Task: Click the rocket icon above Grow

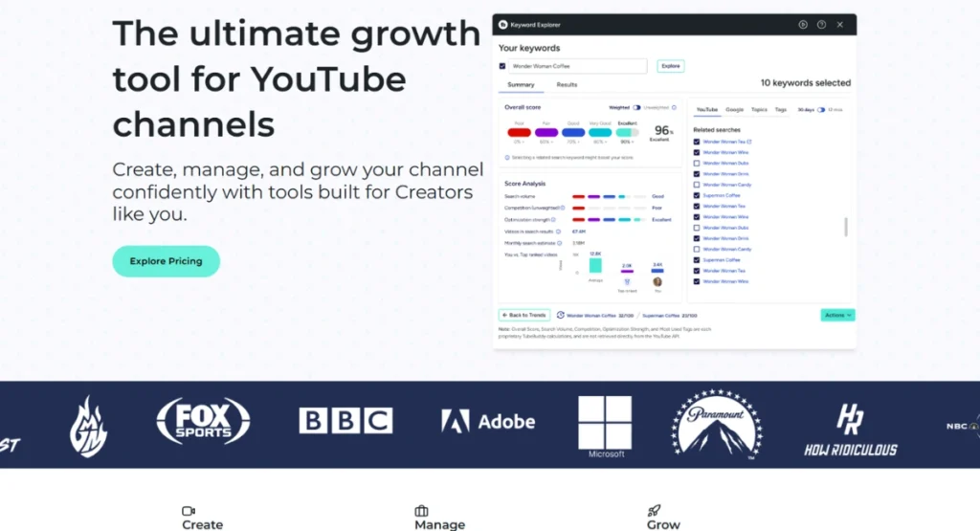Action: click(x=654, y=510)
